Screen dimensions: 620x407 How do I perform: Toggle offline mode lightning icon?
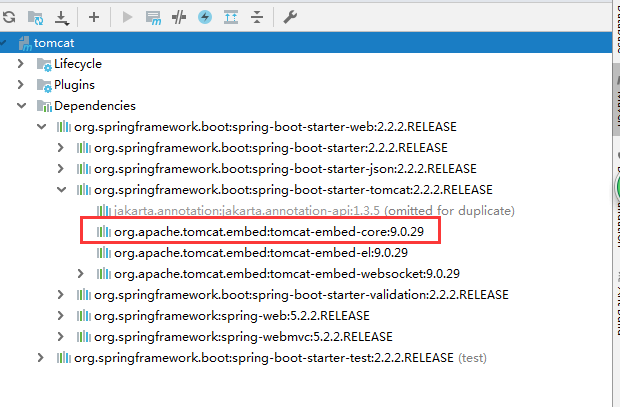pyautogui.click(x=205, y=17)
